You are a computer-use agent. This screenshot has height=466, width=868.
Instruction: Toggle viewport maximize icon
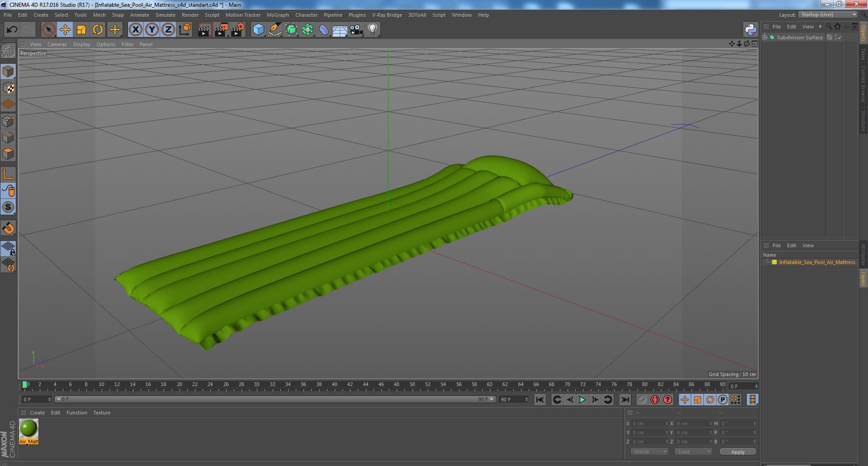[754, 44]
